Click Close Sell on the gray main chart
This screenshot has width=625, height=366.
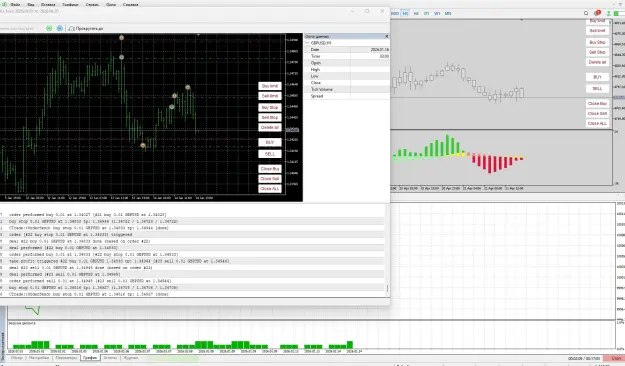coord(597,114)
